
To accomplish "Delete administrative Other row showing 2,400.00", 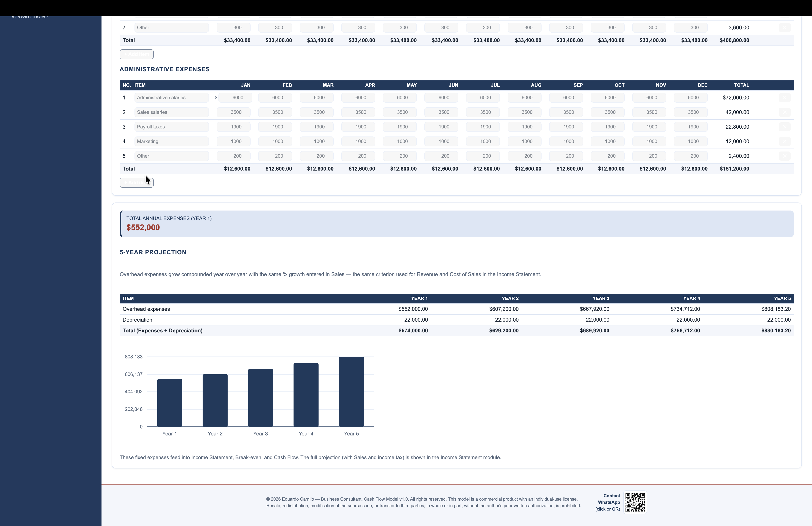I will coord(784,156).
